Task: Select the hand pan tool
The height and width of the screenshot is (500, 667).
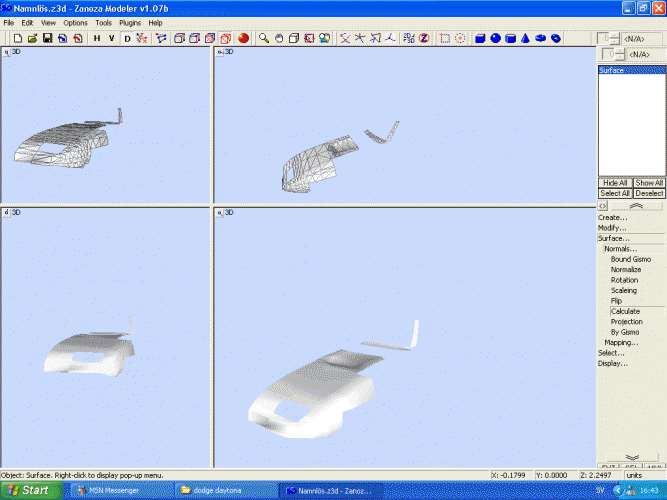Action: tap(279, 38)
